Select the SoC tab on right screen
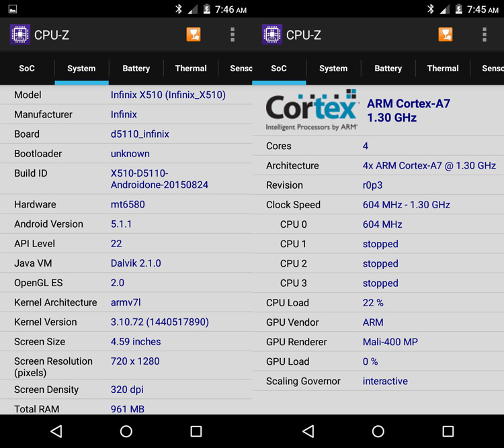The image size is (504, 448). [279, 68]
